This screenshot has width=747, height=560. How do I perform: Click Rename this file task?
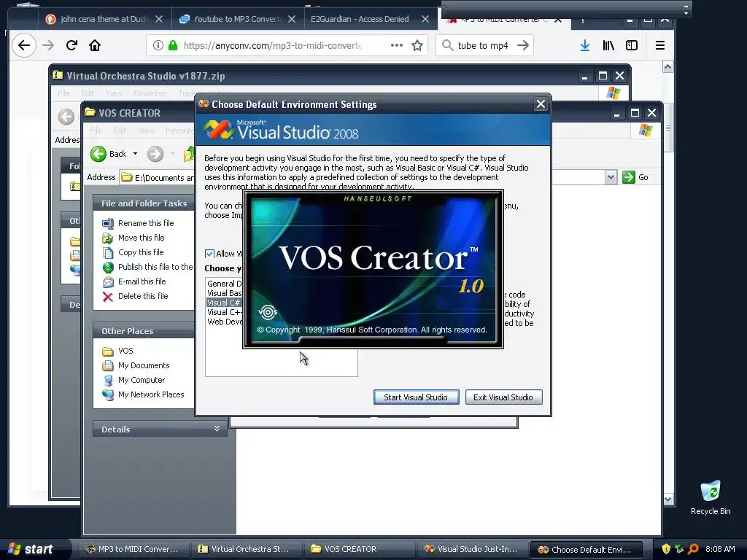(146, 223)
